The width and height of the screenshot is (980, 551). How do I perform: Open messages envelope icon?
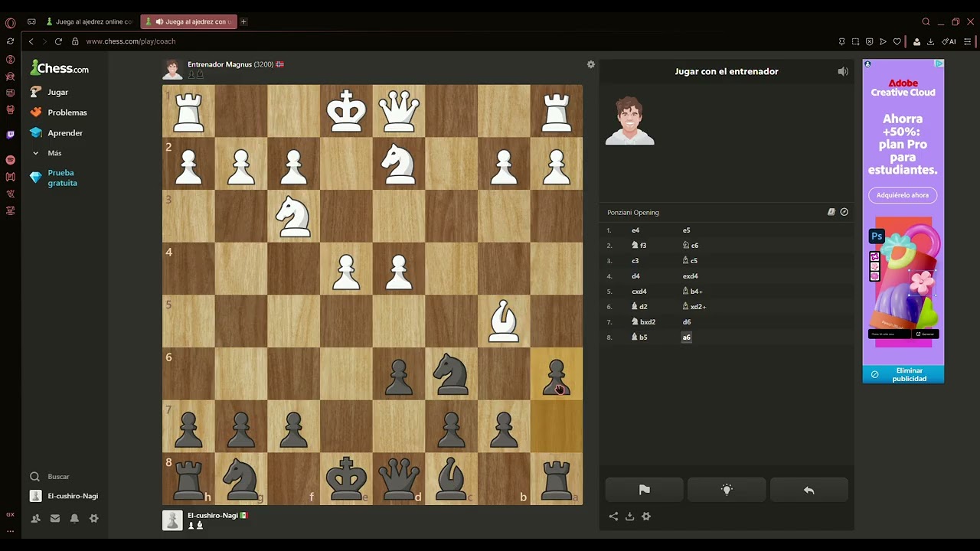tap(55, 518)
